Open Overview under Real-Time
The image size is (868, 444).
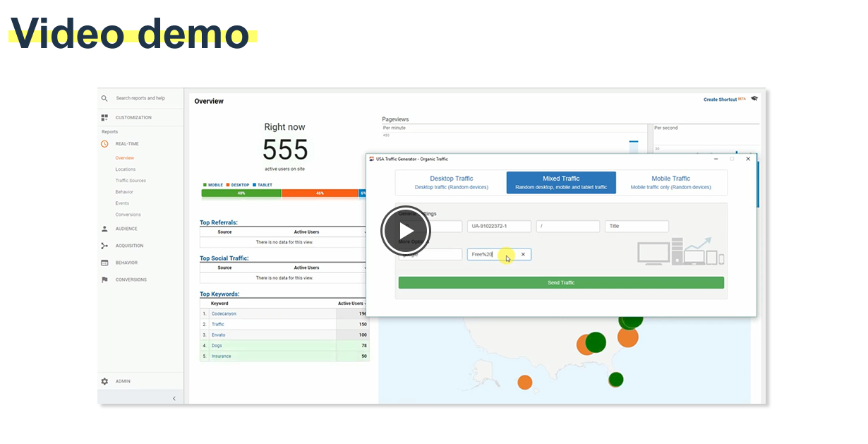pyautogui.click(x=125, y=158)
